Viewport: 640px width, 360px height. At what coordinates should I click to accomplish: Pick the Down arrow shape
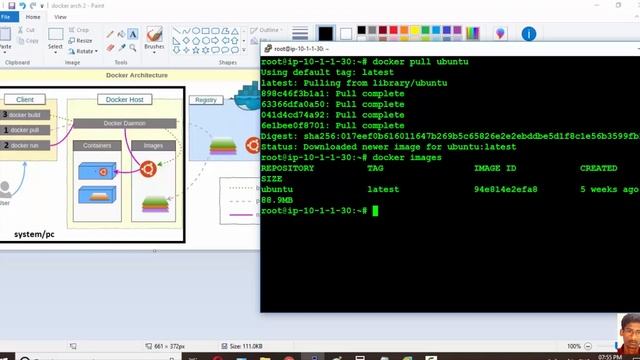click(x=177, y=50)
